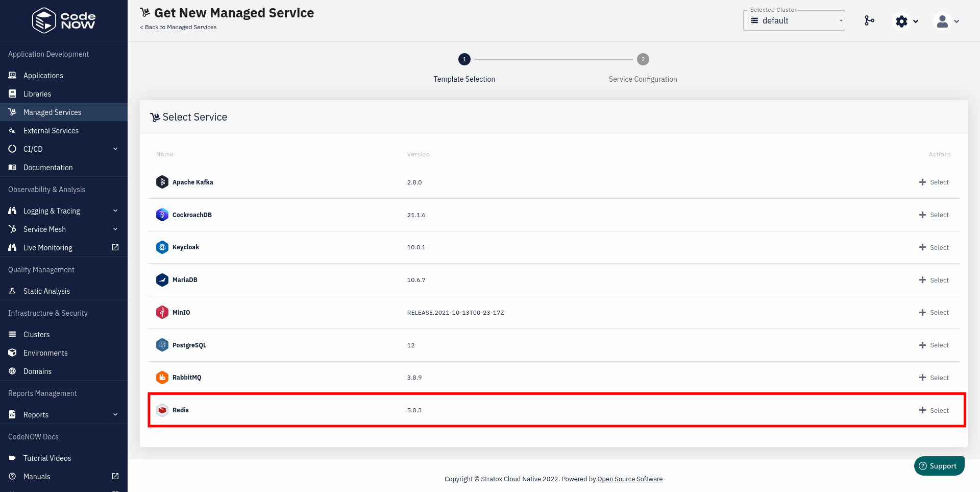This screenshot has height=492, width=980.
Task: Click the PostgreSQL version 12
Action: pyautogui.click(x=411, y=345)
